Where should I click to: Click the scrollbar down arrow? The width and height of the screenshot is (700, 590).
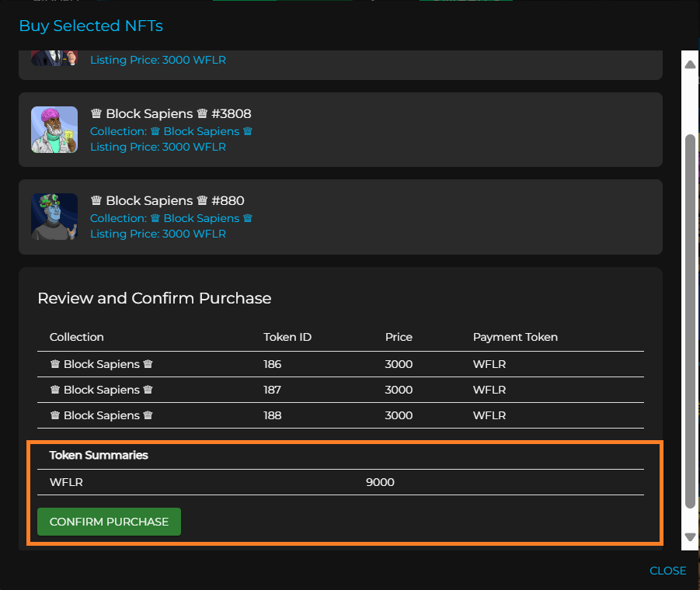pyautogui.click(x=690, y=536)
